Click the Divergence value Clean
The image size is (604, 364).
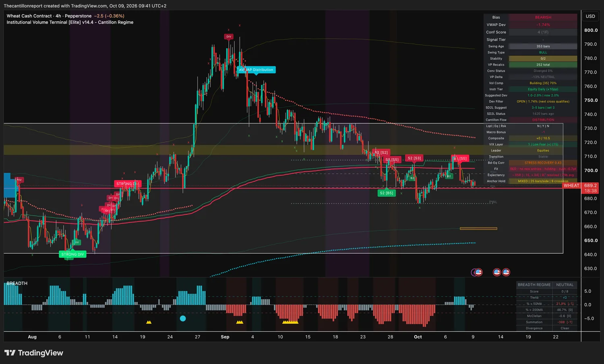(x=565, y=328)
